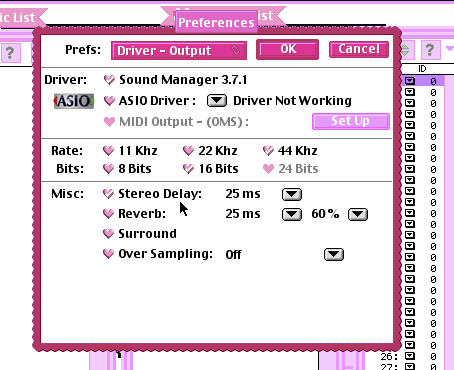Open the ASIO Driver selection dropdown
454x370 pixels.
[217, 101]
